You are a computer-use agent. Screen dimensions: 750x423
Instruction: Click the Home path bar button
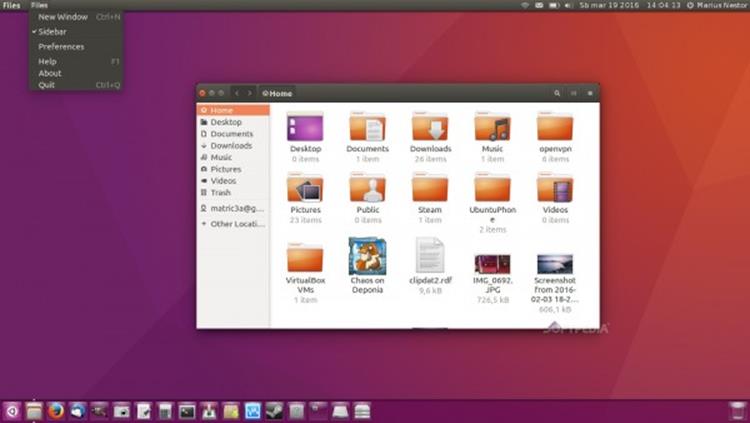click(277, 93)
